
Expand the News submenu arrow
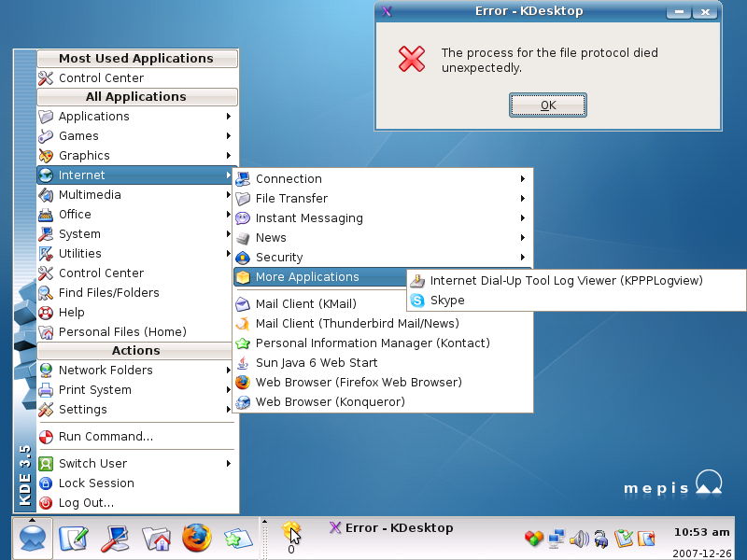coord(523,237)
